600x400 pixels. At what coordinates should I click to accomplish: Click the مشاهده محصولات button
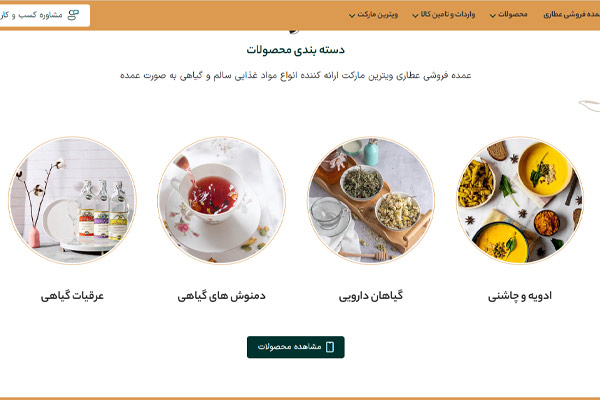tap(295, 347)
